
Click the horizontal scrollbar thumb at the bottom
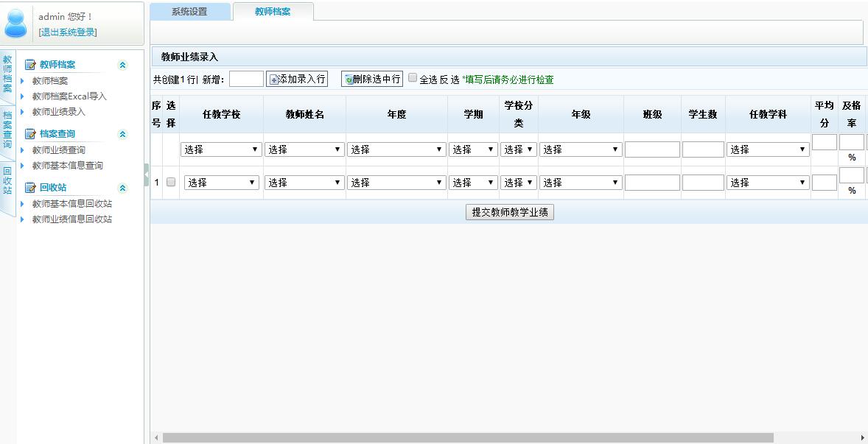tap(467, 437)
